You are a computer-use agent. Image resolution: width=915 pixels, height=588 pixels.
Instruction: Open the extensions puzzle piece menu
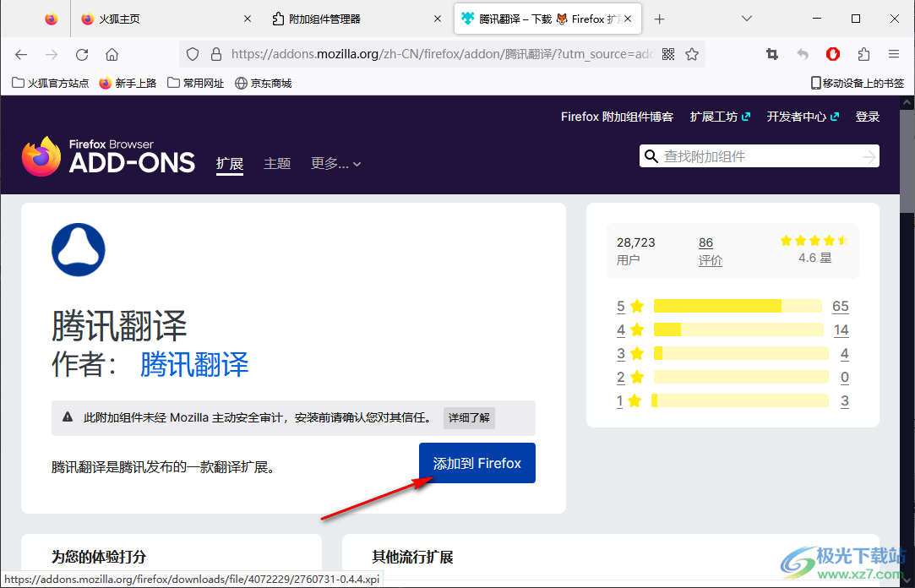pos(863,54)
